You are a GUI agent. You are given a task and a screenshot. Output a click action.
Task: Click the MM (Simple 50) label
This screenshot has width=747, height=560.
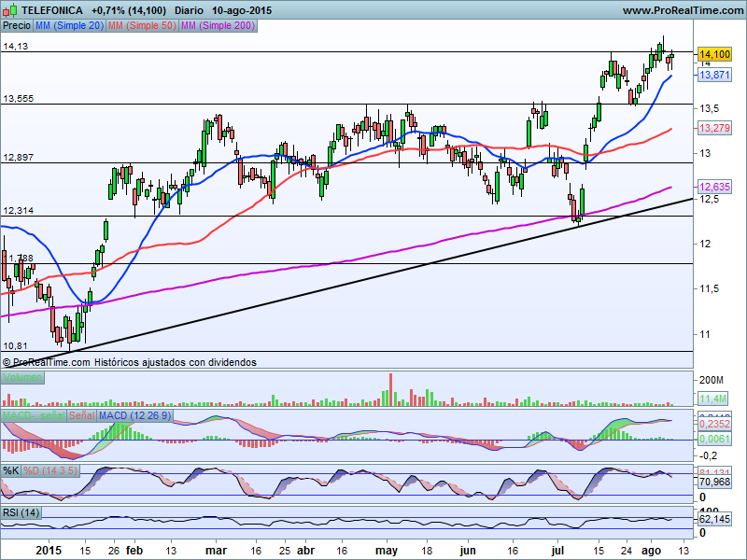(x=139, y=25)
